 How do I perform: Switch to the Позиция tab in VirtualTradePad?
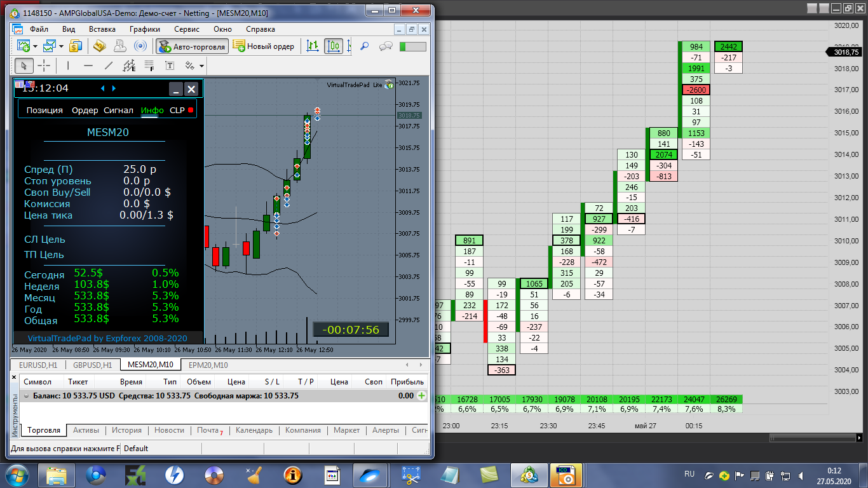[44, 110]
